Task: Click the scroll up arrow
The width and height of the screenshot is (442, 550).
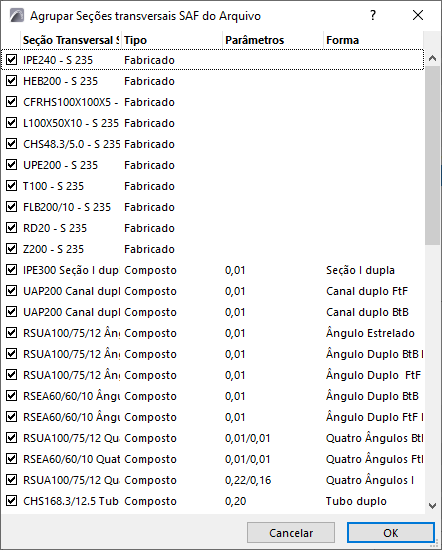Action: (433, 58)
